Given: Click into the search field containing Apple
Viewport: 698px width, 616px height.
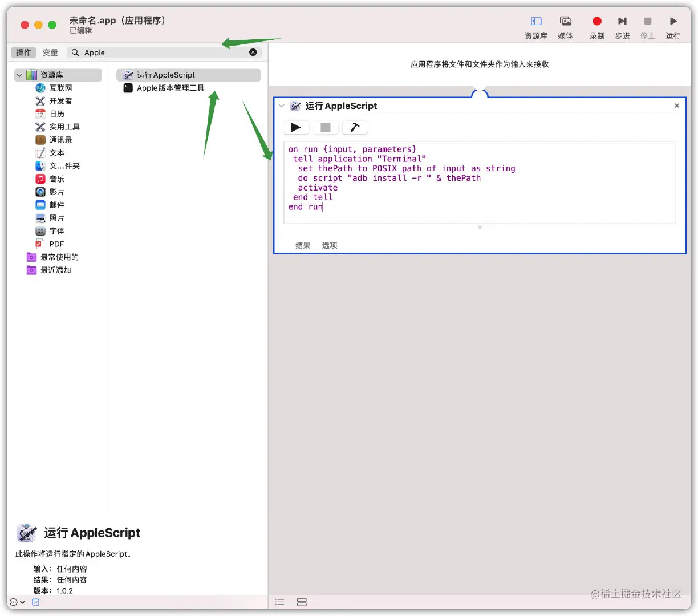Looking at the screenshot, I should pos(164,52).
